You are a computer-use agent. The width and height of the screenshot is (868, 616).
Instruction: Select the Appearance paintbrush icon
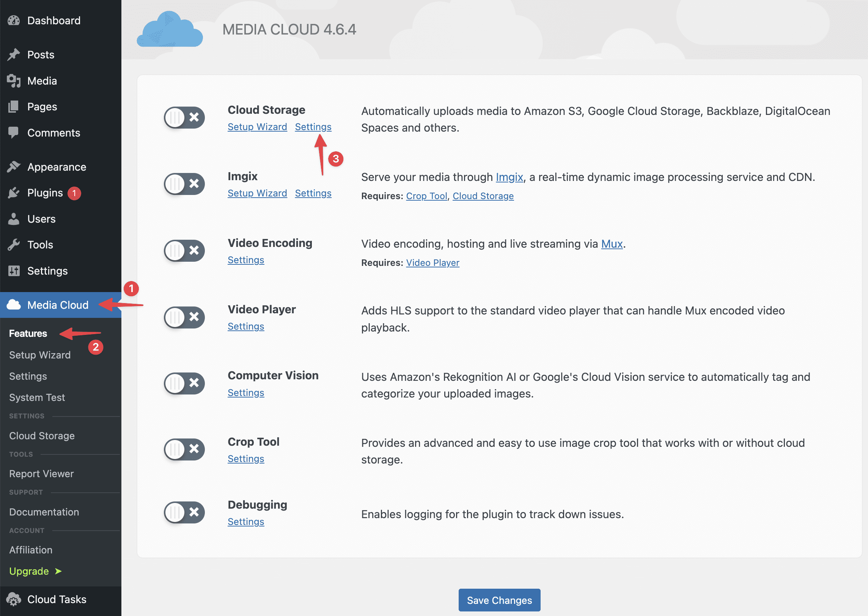click(14, 167)
